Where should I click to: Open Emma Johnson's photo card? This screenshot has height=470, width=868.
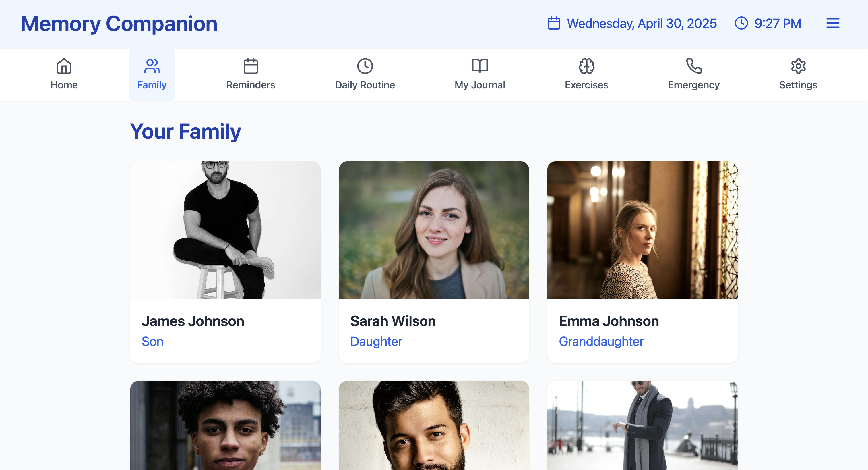642,230
